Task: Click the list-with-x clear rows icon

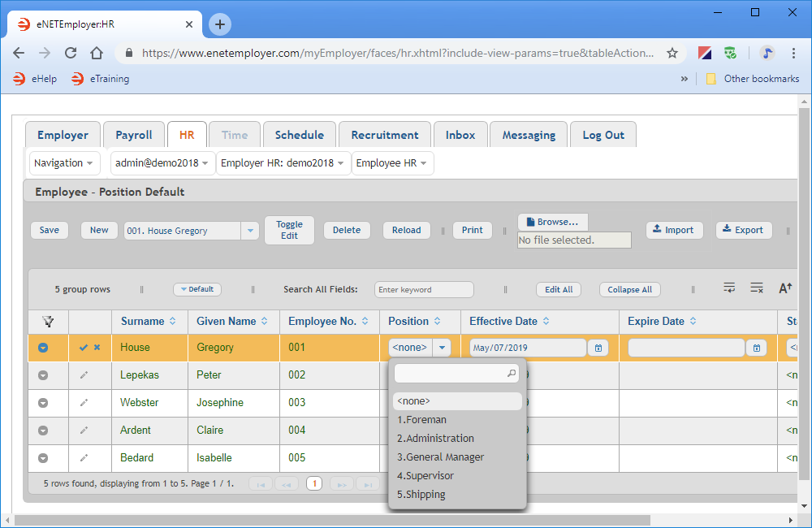Action: (x=757, y=288)
